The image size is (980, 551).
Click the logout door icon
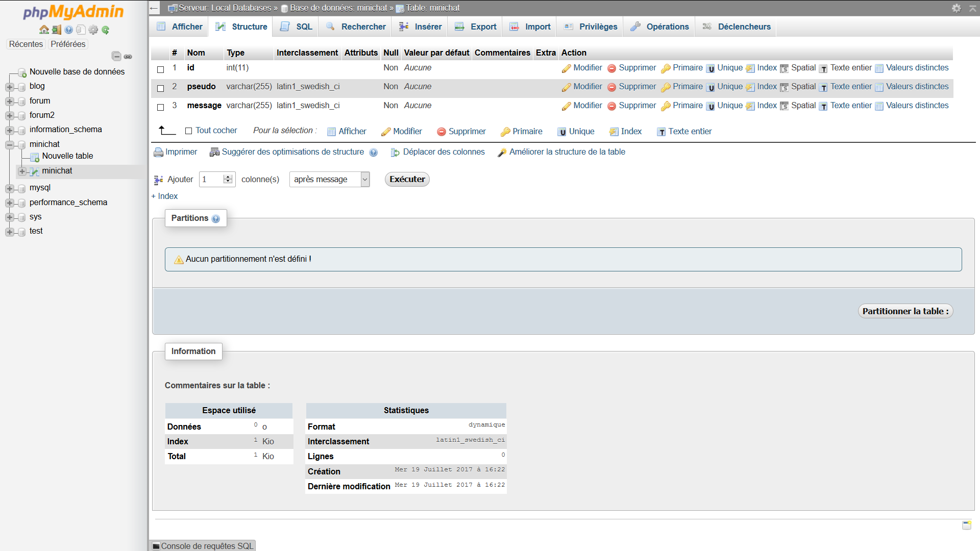point(57,30)
